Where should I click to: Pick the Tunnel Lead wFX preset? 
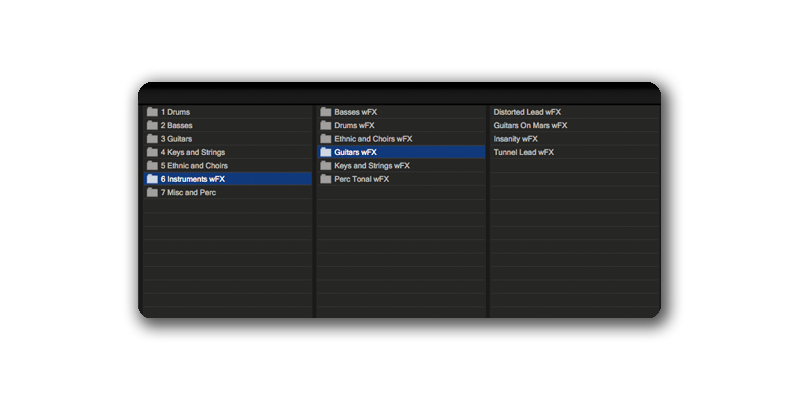pyautogui.click(x=523, y=152)
